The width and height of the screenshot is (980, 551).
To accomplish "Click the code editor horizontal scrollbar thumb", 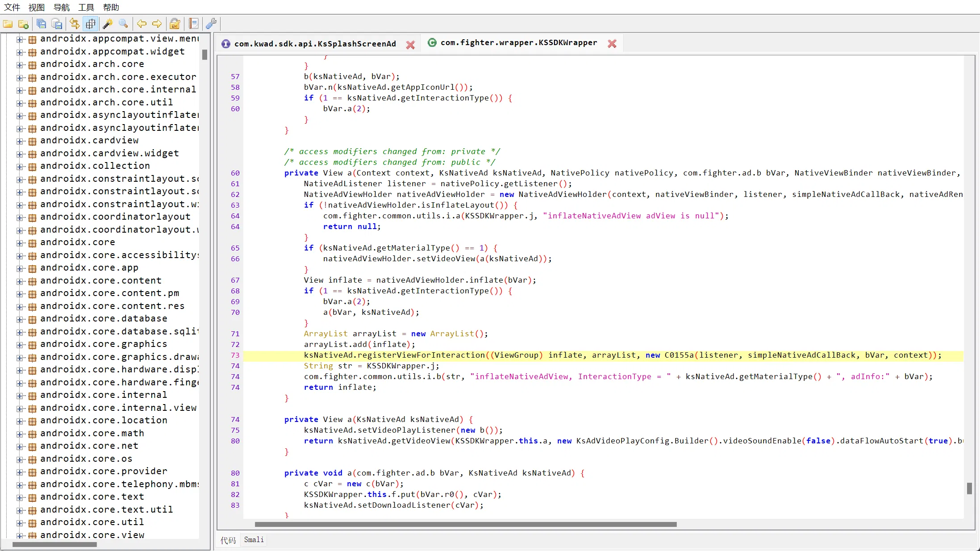I will (466, 525).
